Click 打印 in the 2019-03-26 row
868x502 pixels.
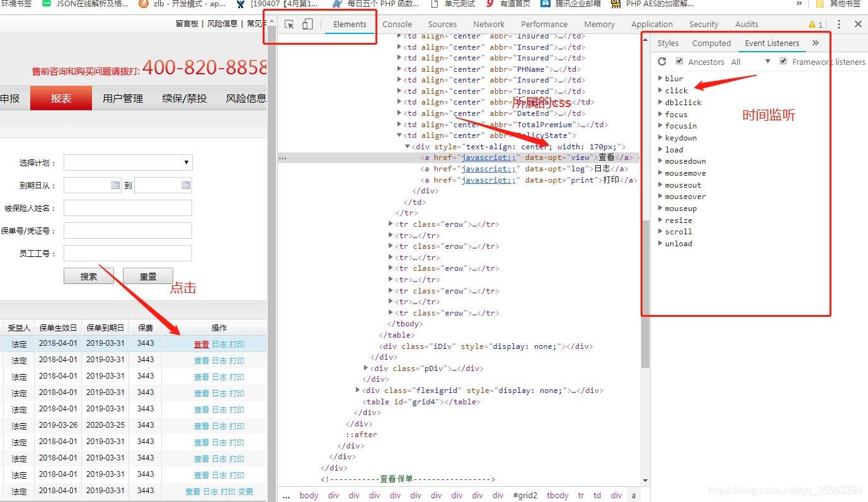click(237, 426)
